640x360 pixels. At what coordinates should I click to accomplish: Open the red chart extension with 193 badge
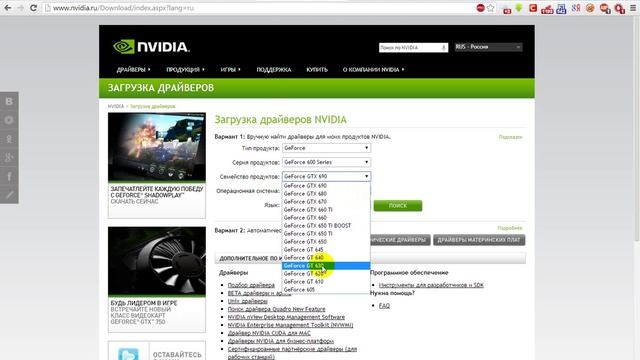point(547,9)
